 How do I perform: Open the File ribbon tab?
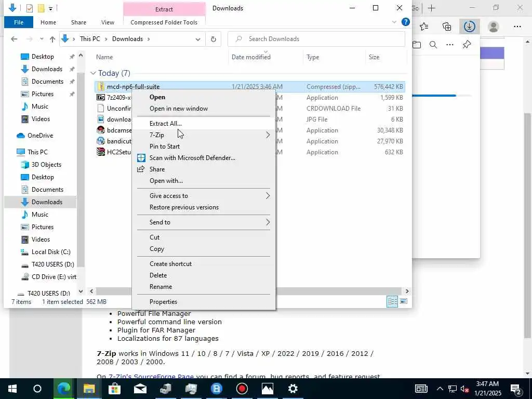pos(19,22)
